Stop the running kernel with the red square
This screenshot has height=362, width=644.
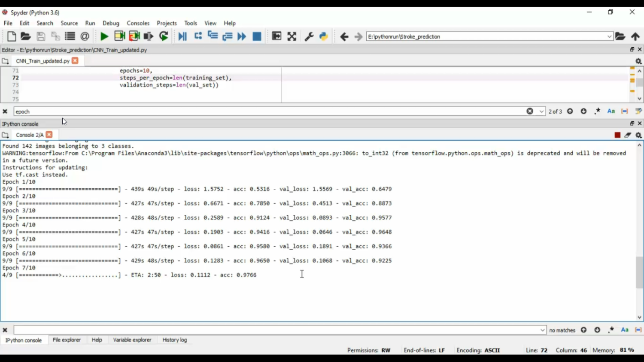tap(617, 135)
